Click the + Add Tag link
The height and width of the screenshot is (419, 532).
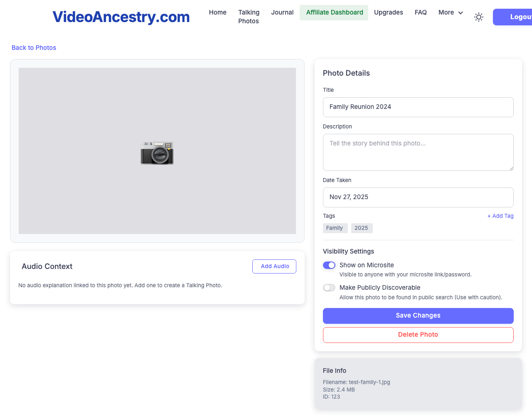[500, 216]
